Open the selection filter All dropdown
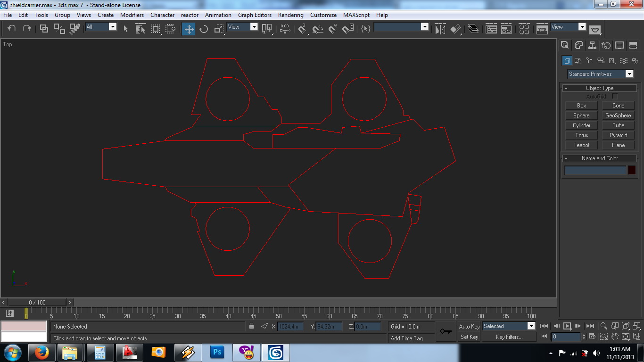 coord(101,27)
